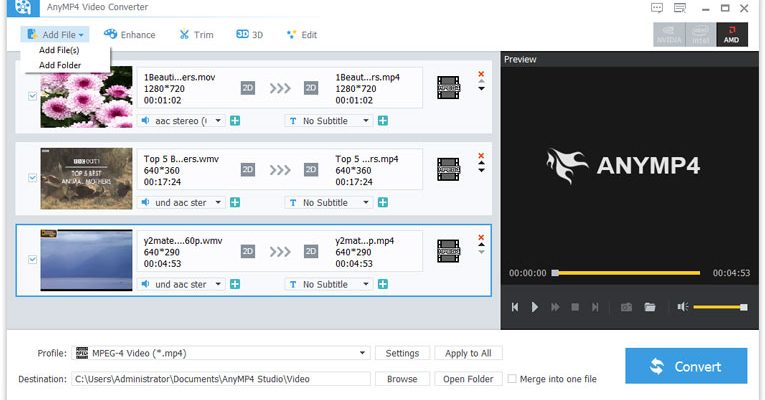Viewport: 765px width, 400px height.
Task: Open the 3D settings tool
Action: point(249,35)
